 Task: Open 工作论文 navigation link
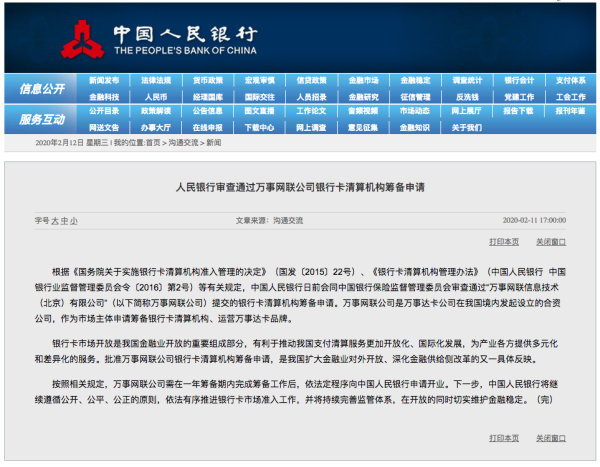click(x=311, y=111)
